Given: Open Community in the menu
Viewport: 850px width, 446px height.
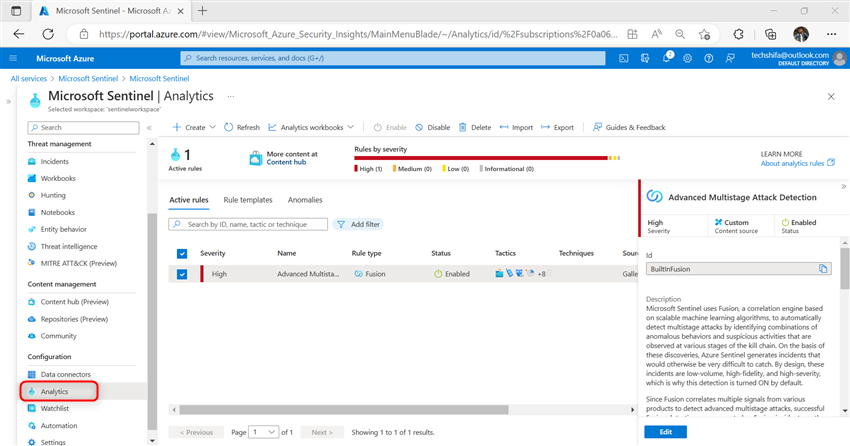Looking at the screenshot, I should [59, 336].
